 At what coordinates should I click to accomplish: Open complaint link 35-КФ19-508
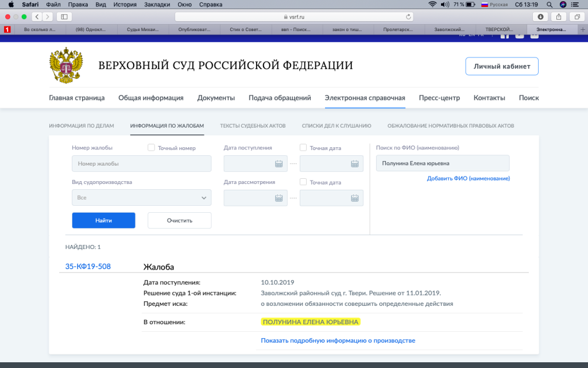click(x=88, y=266)
